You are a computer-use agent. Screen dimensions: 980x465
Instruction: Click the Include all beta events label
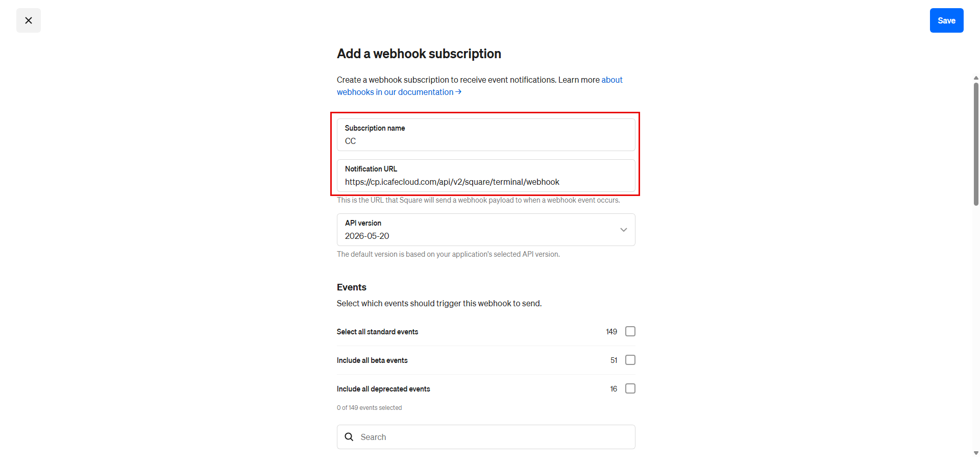click(x=372, y=360)
